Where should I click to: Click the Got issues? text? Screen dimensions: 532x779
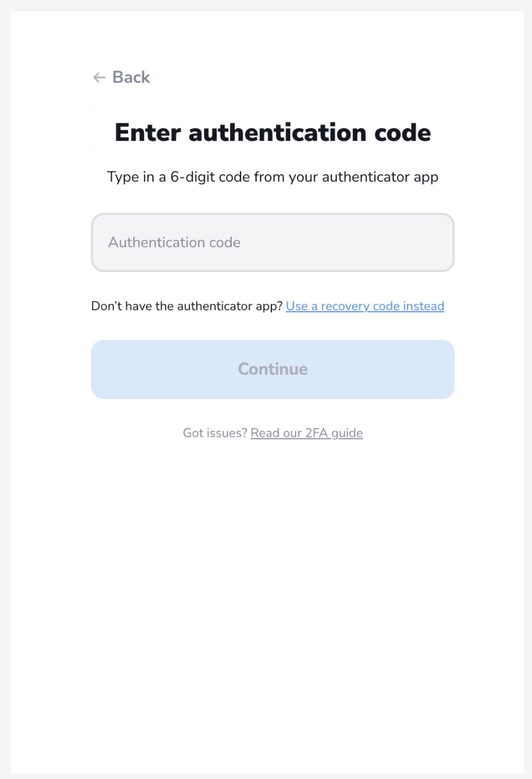(x=215, y=433)
